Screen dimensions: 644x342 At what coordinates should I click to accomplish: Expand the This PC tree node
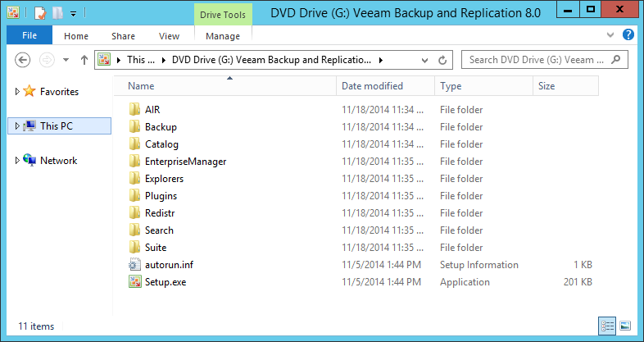click(x=17, y=125)
